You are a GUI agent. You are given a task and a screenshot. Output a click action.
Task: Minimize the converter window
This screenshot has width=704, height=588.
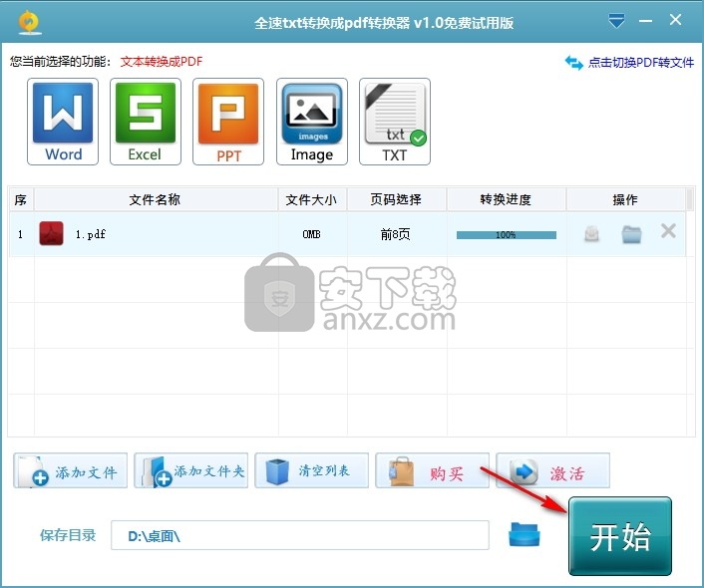coord(645,21)
